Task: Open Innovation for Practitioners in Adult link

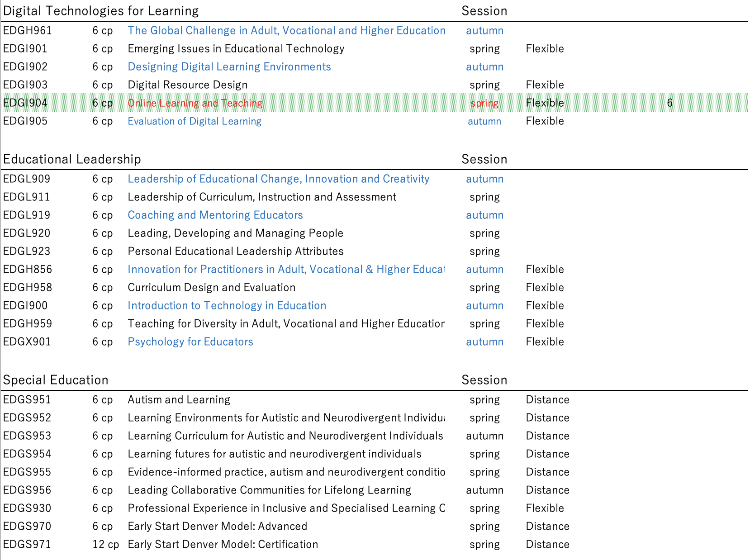Action: (x=286, y=269)
